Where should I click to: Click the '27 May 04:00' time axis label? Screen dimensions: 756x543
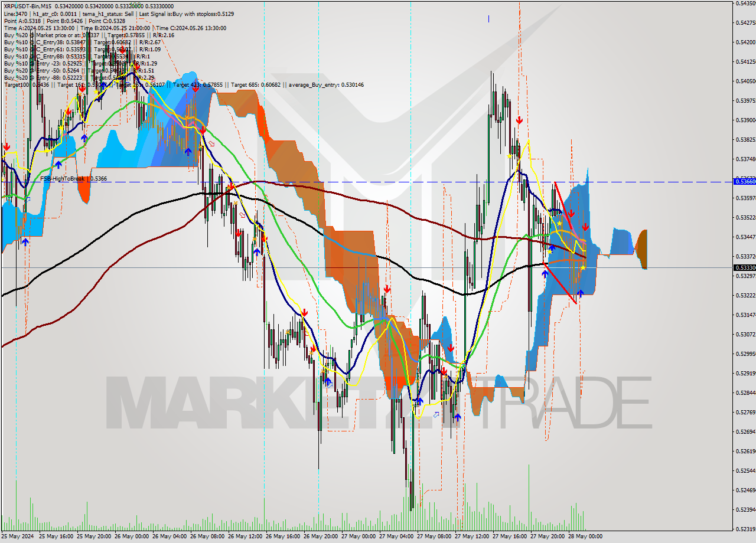pyautogui.click(x=397, y=536)
